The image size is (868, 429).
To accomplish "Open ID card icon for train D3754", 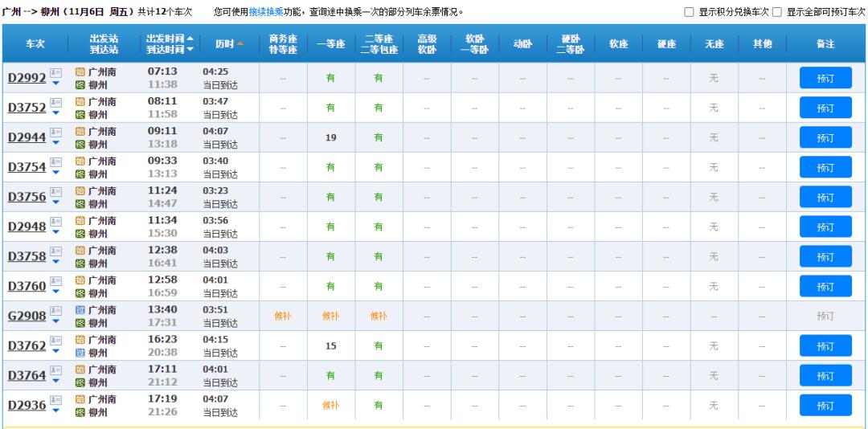I will (x=56, y=162).
